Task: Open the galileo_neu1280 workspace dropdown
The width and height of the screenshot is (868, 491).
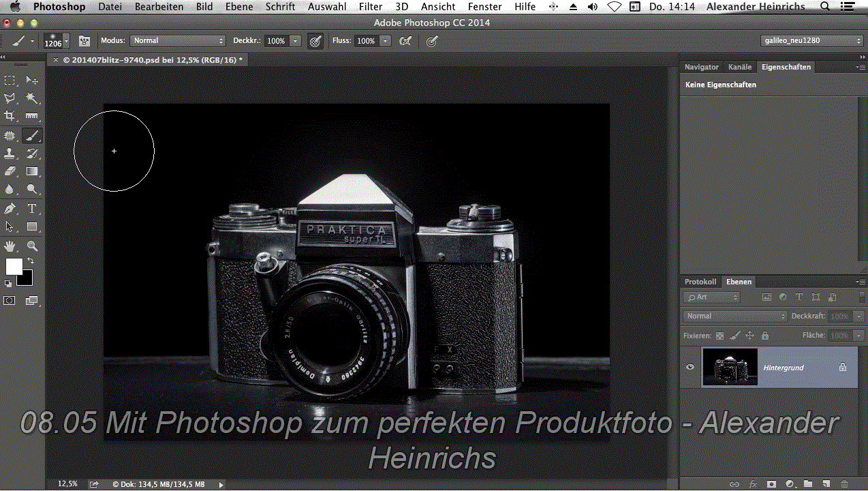Action: tap(812, 41)
